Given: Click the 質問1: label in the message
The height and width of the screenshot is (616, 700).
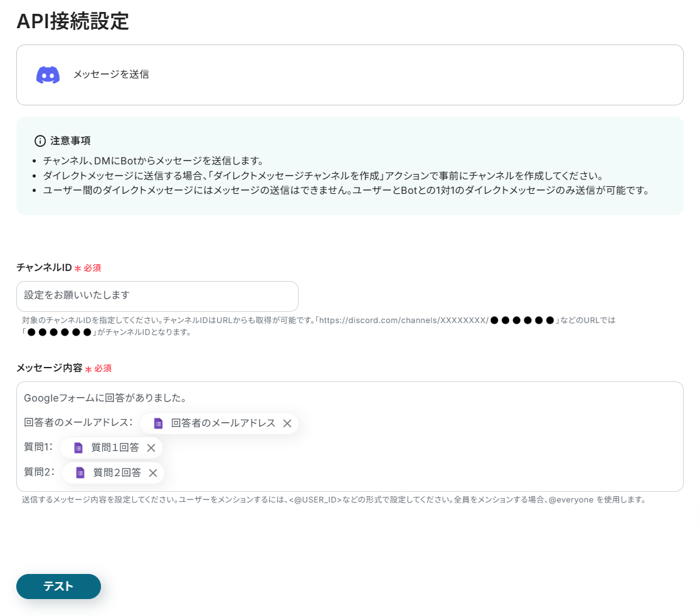Looking at the screenshot, I should coord(38,447).
